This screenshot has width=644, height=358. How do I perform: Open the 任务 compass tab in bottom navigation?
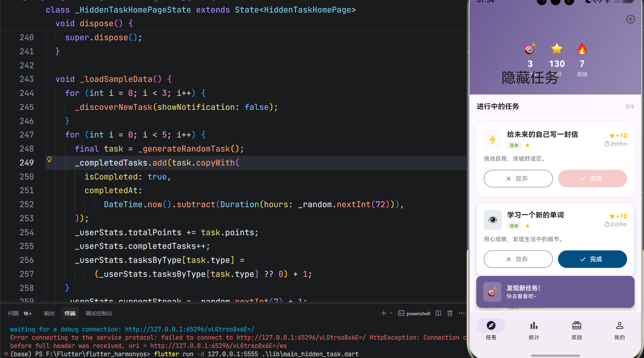click(x=491, y=330)
